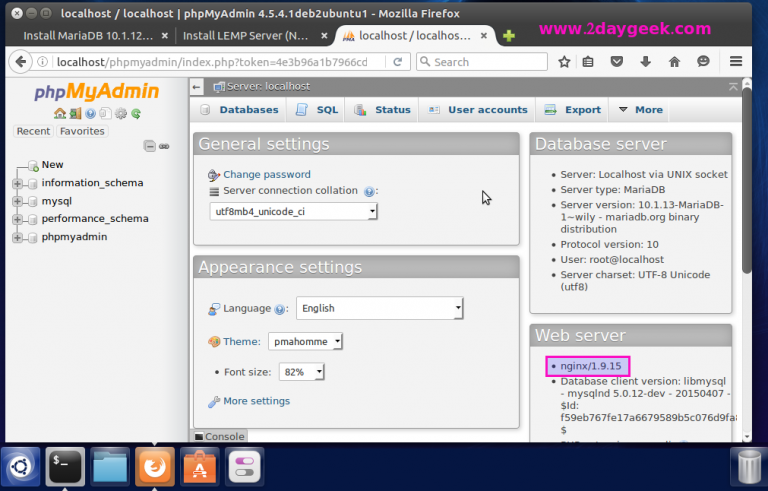
Task: Open Theme dropdown showing pmahomme
Action: (x=306, y=342)
